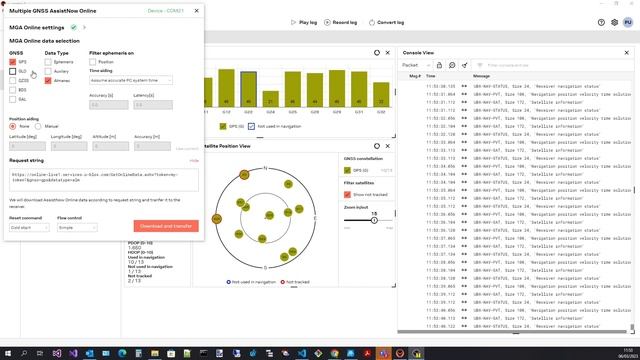Close the Satellite Position View panel
640x360 pixels.
tap(388, 146)
